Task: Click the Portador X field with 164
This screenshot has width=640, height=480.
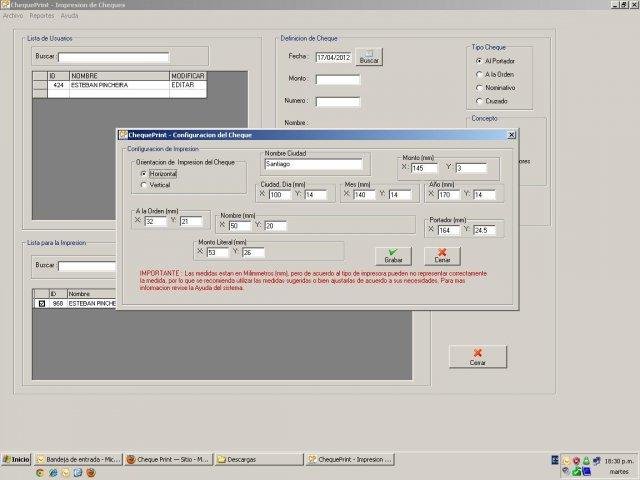Action: (449, 231)
